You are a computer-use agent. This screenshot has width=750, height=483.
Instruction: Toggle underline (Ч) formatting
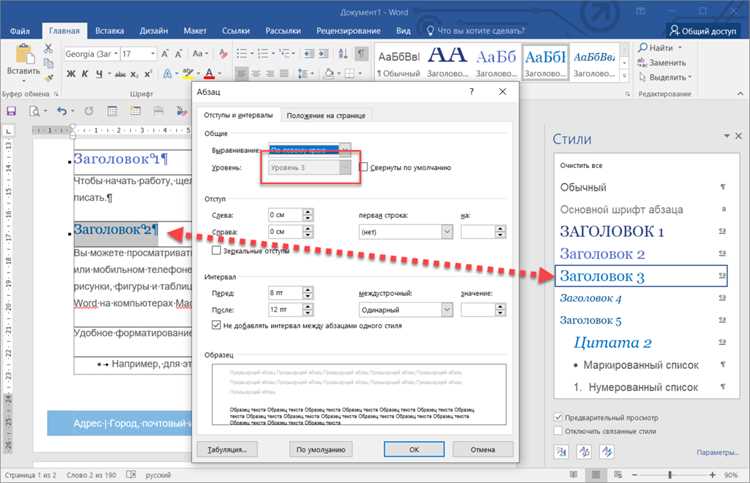coord(99,74)
